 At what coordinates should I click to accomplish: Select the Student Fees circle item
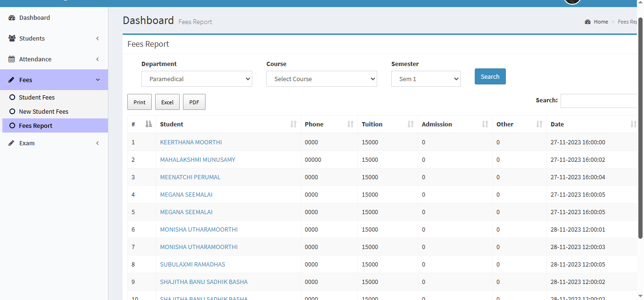point(13,98)
